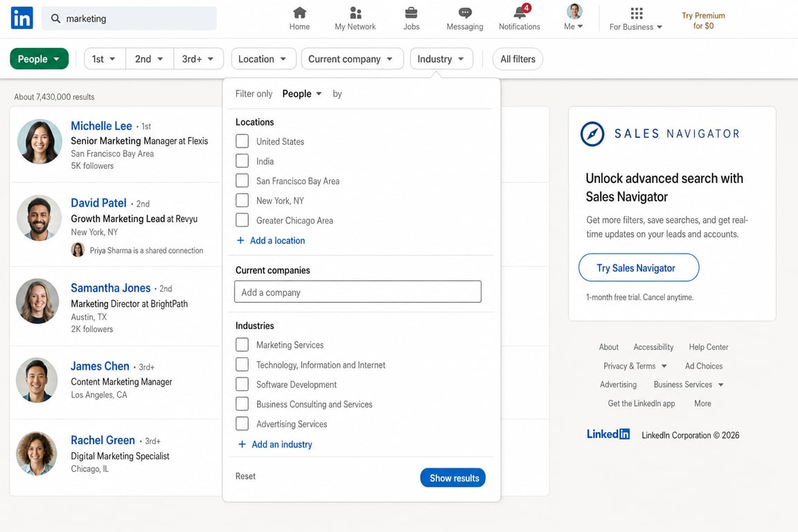Check Business Consulting and Services box
Screen dimensions: 798x532
tap(242, 404)
